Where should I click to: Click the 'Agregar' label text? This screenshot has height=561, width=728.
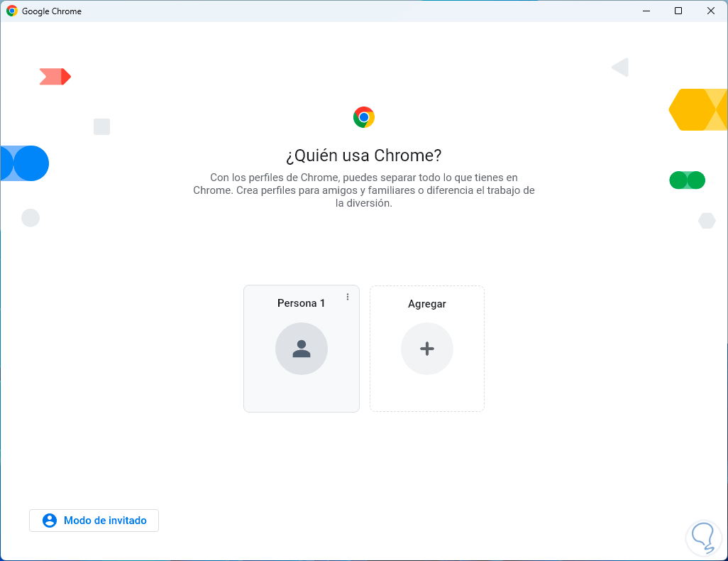(427, 304)
